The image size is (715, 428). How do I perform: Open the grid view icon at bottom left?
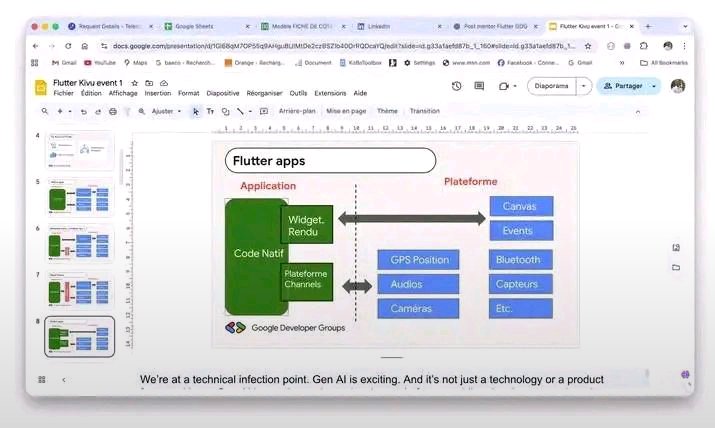point(41,379)
